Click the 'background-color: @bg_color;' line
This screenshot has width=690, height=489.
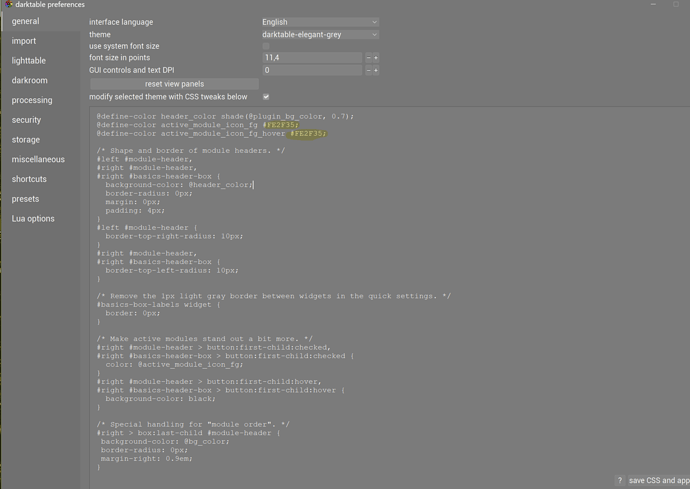point(165,441)
